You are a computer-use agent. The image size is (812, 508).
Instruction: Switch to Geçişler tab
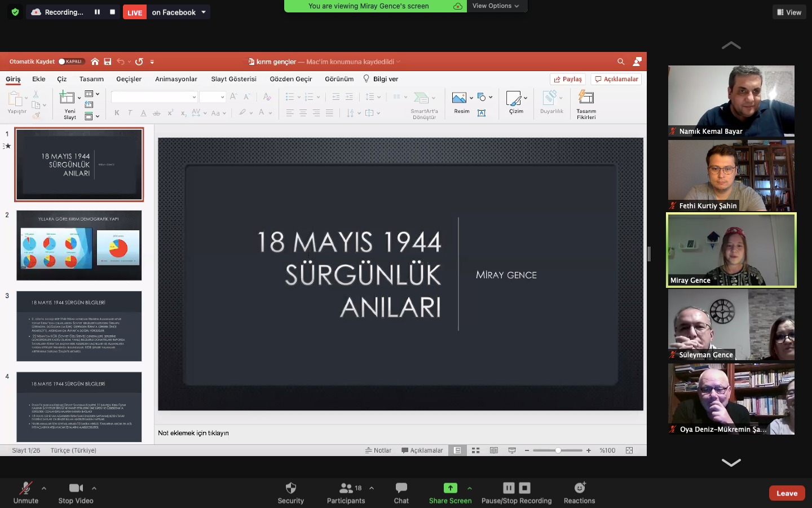[129, 79]
